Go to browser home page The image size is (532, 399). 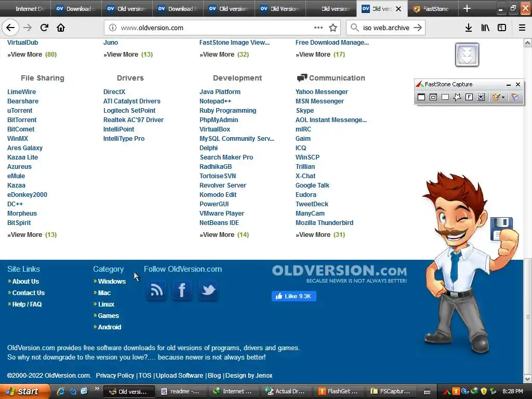coord(61,28)
